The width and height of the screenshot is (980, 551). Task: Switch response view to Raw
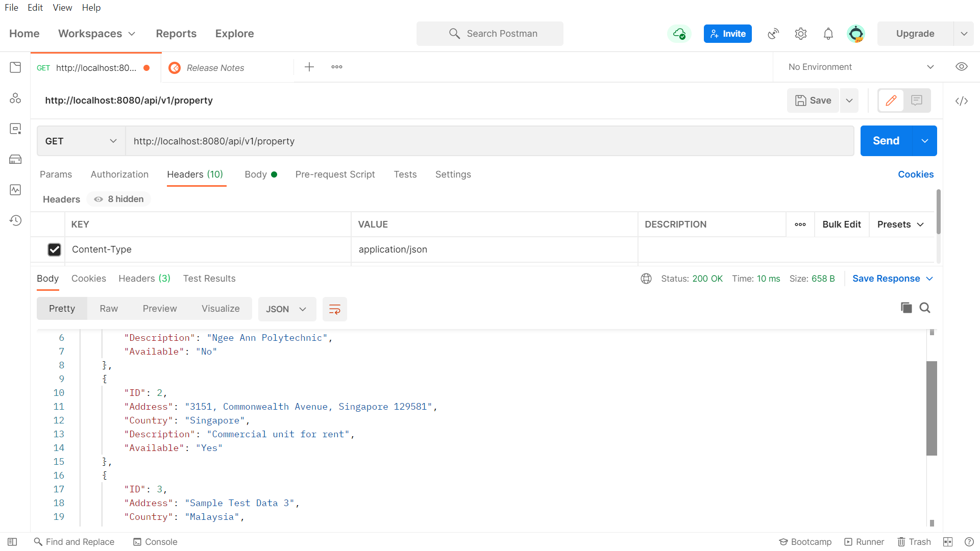click(x=109, y=309)
